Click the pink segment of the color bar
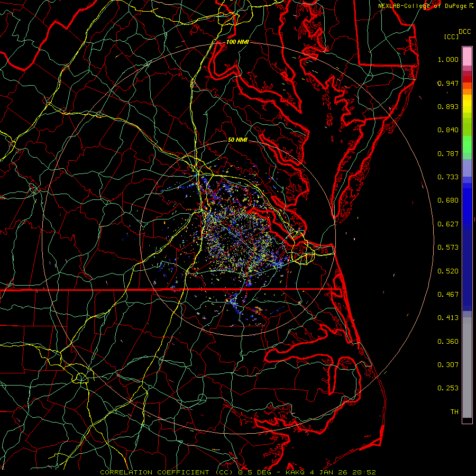Image resolution: width=476 pixels, height=476 pixels. 467,57
